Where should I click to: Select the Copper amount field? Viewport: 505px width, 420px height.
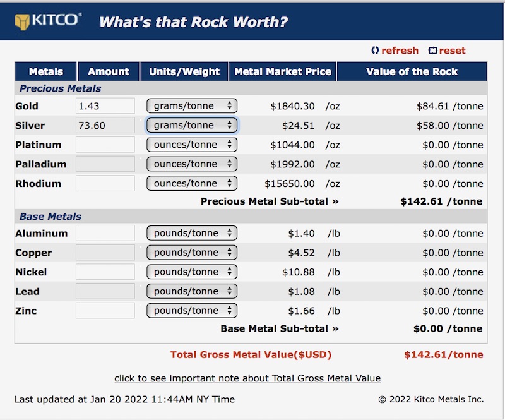point(105,253)
